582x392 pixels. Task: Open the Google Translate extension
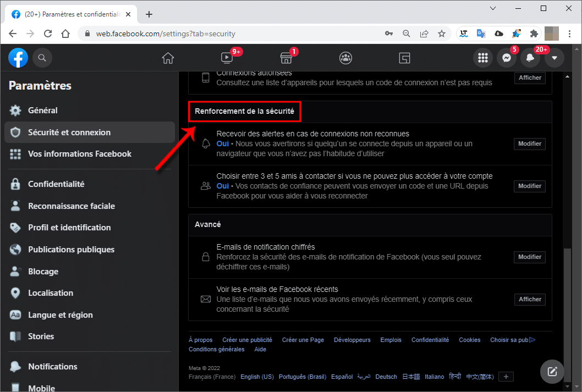(x=481, y=34)
